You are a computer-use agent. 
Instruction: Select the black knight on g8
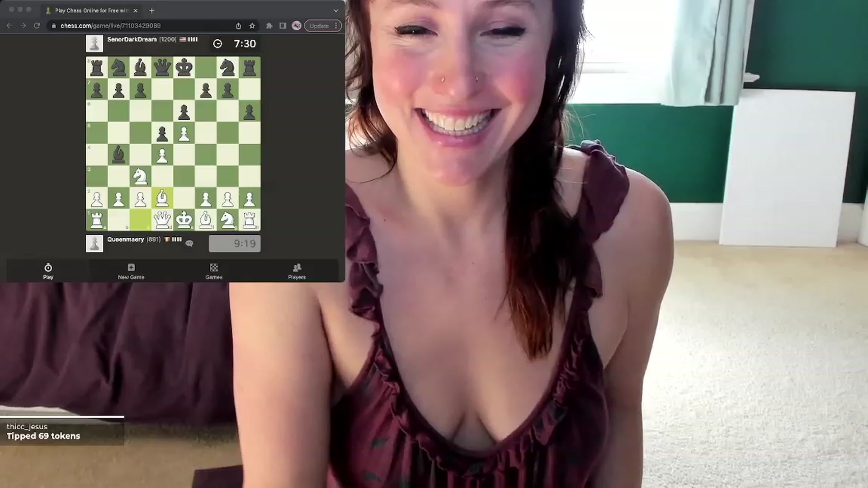click(227, 68)
